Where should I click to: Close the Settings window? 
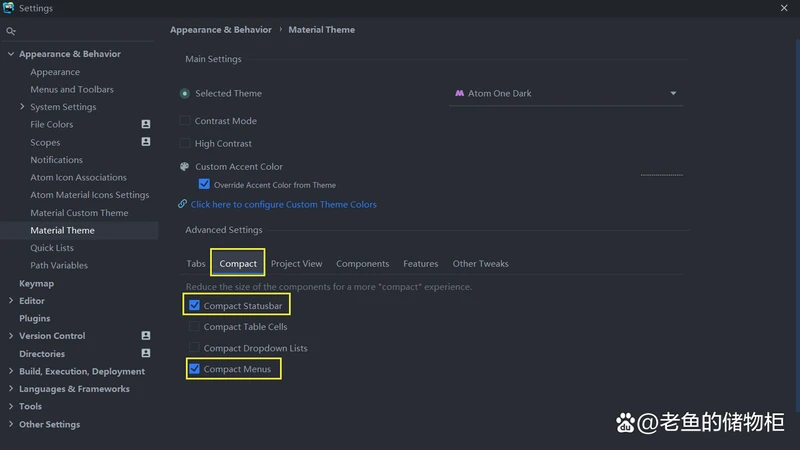tap(784, 8)
